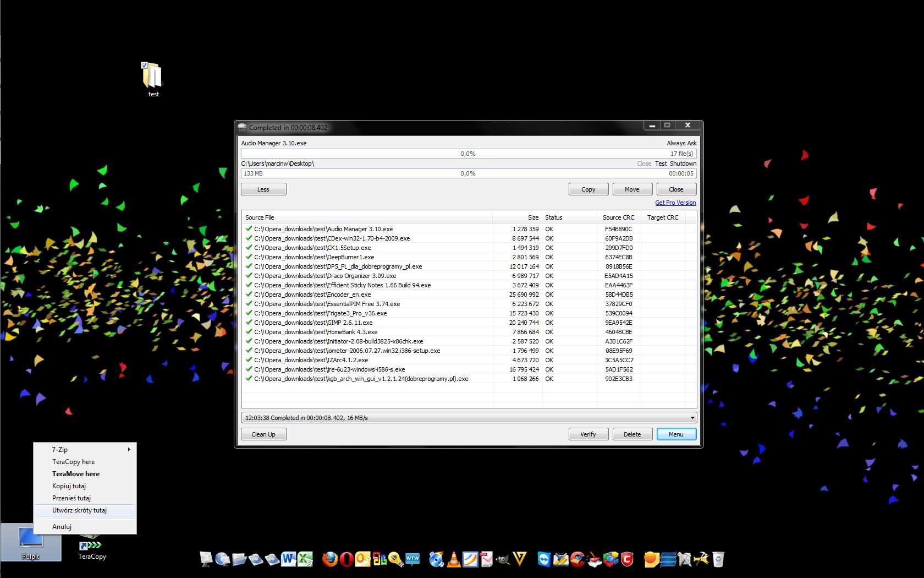Click the Close button in TeraCopy

tap(676, 189)
